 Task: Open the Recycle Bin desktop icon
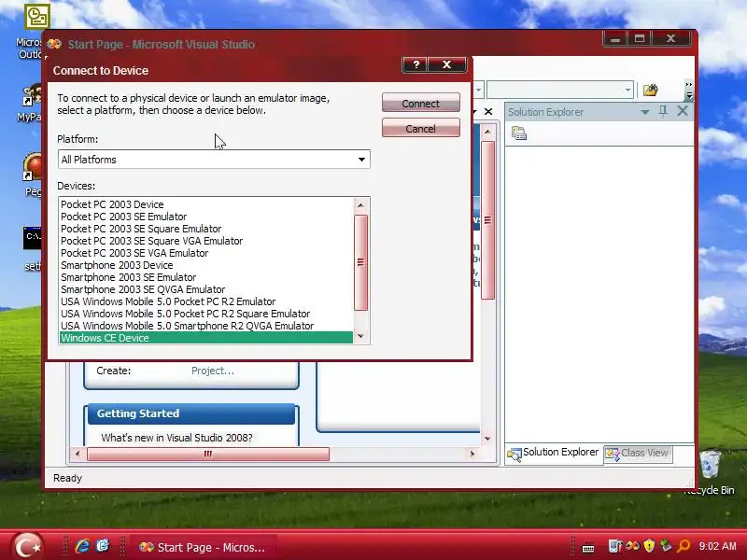point(710,464)
